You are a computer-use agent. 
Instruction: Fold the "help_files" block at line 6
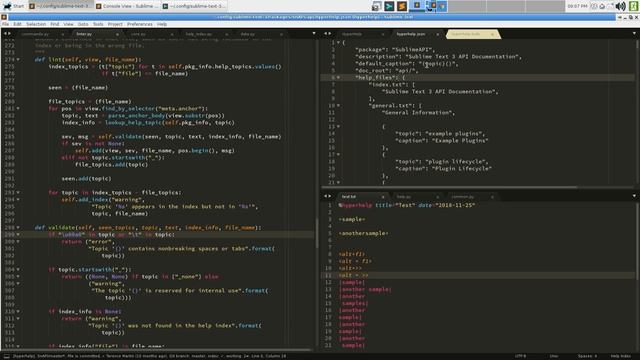pos(338,77)
